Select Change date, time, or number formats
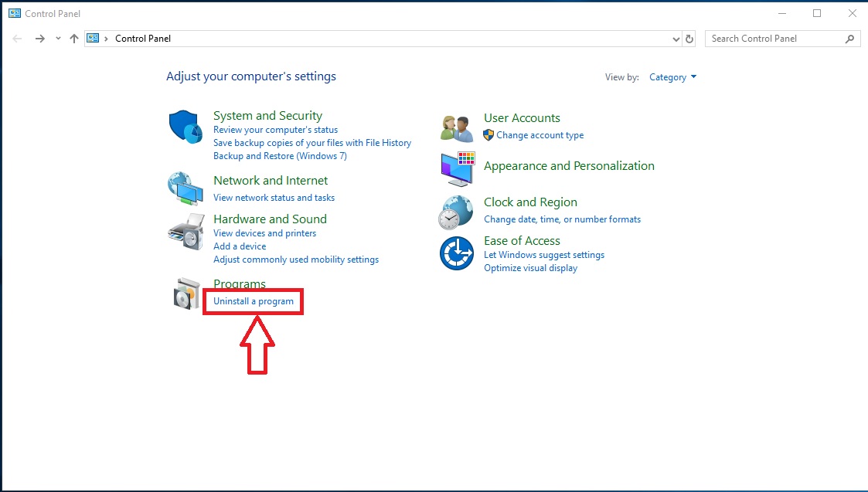The width and height of the screenshot is (868, 492). click(x=562, y=219)
